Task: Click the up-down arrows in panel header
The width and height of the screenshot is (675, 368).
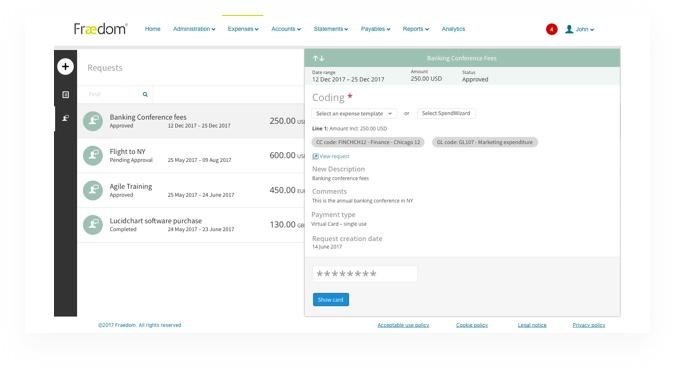Action: coord(319,58)
